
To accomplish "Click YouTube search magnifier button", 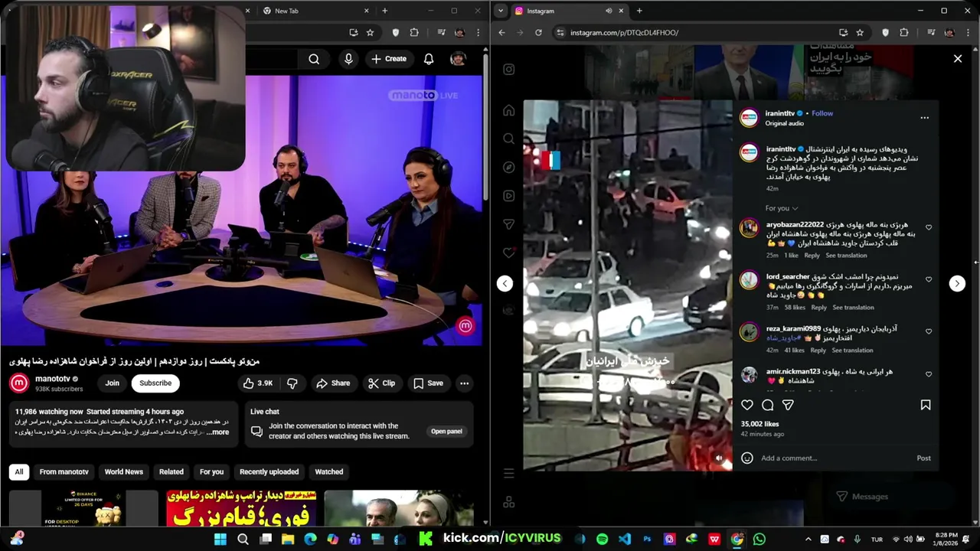I will click(x=314, y=59).
